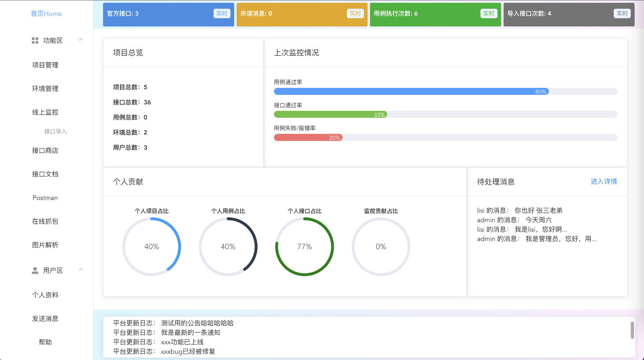Screen dimensions: 644x360
Task: Collapse the 用户区 section
Action: point(81,270)
